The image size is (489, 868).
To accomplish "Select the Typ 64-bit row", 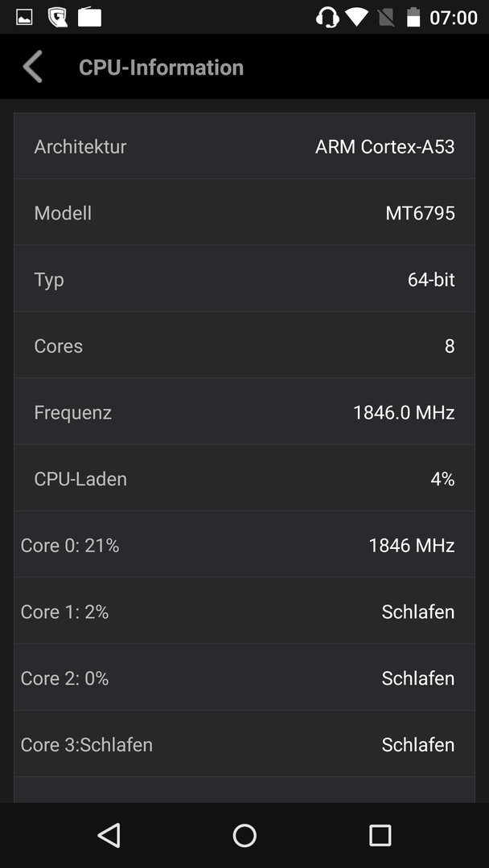I will click(244, 279).
